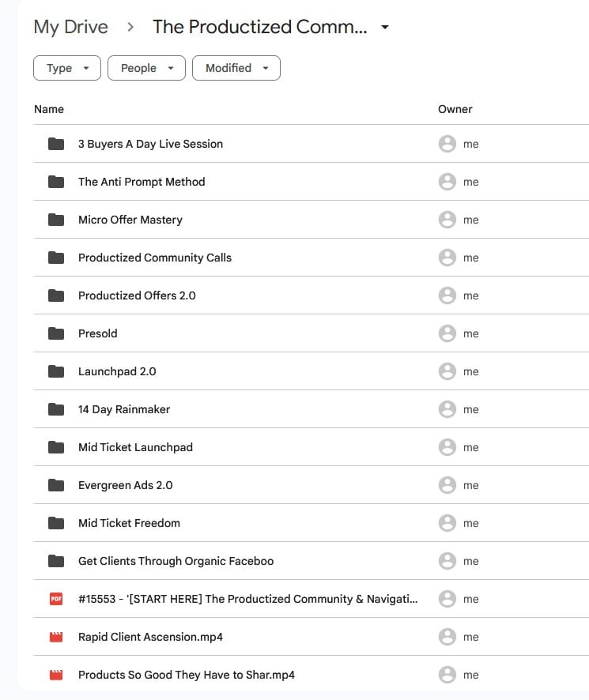Open the Type filter dropdown
The width and height of the screenshot is (589, 700).
coord(67,68)
